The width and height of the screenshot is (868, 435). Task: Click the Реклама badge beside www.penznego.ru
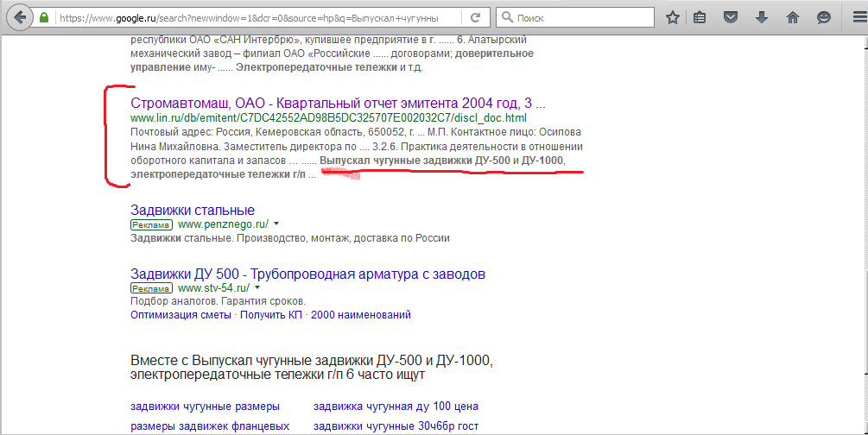click(x=152, y=224)
